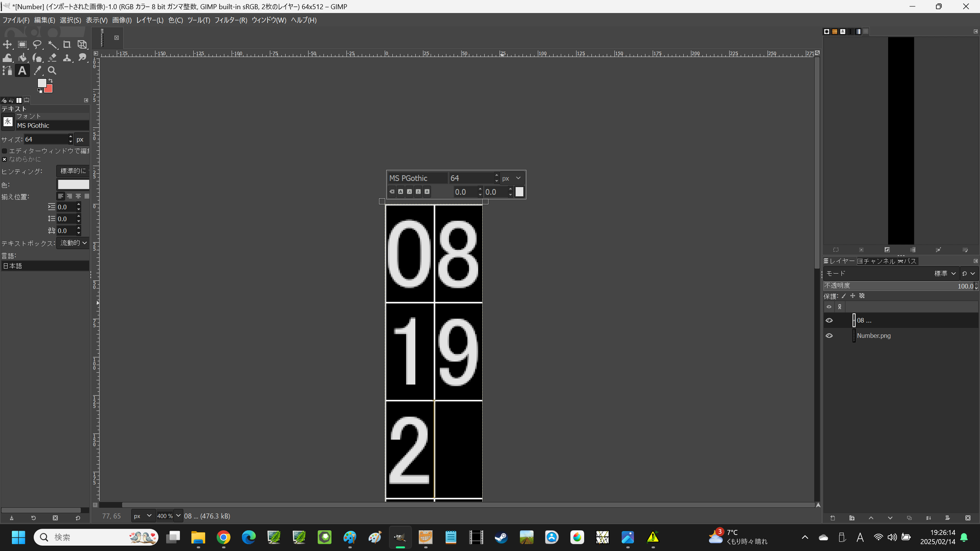Switch to the チャンネル tab
This screenshot has height=551, width=980.
click(876, 261)
